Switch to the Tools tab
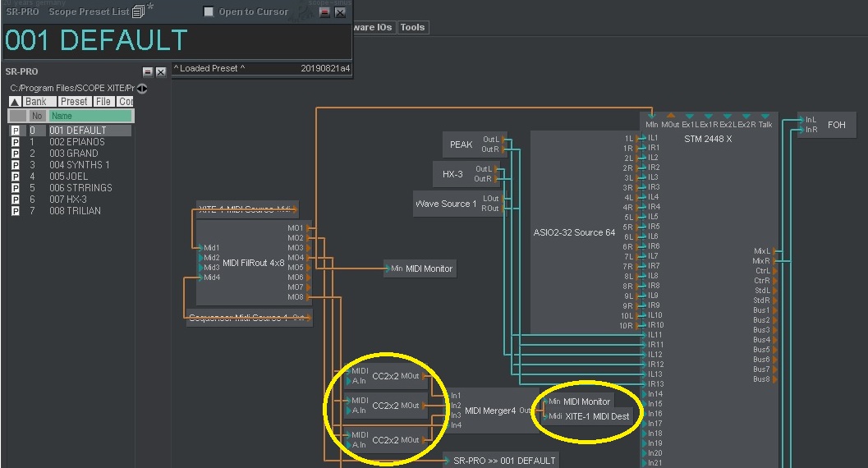The width and height of the screenshot is (868, 468). 412,27
